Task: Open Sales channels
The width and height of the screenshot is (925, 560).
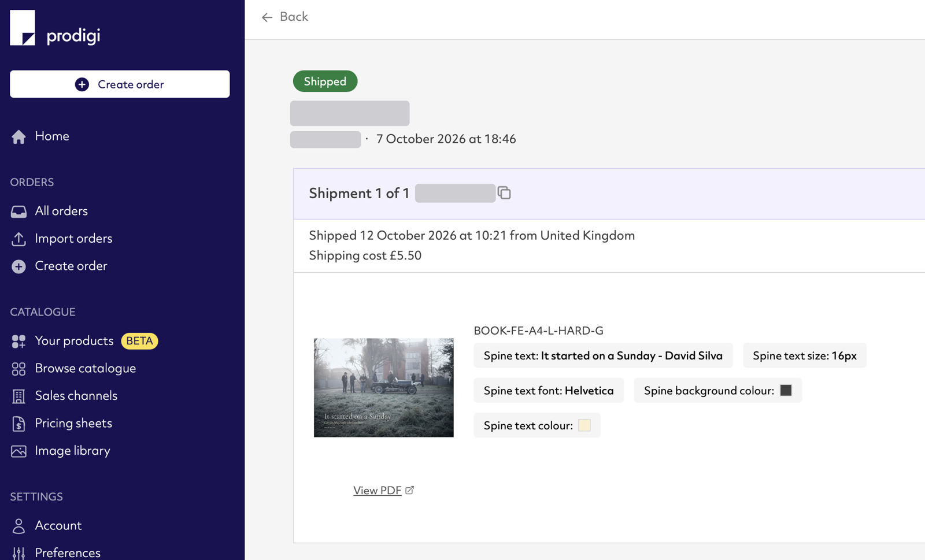Action: pos(76,395)
